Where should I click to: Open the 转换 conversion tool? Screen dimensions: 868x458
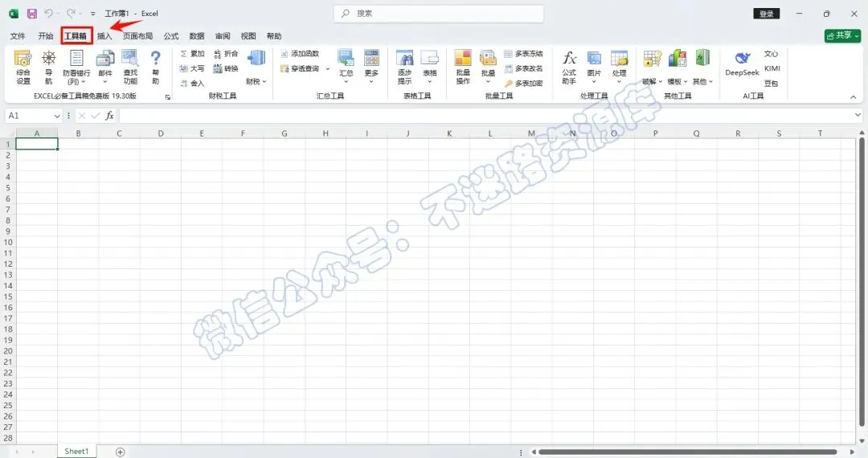226,68
